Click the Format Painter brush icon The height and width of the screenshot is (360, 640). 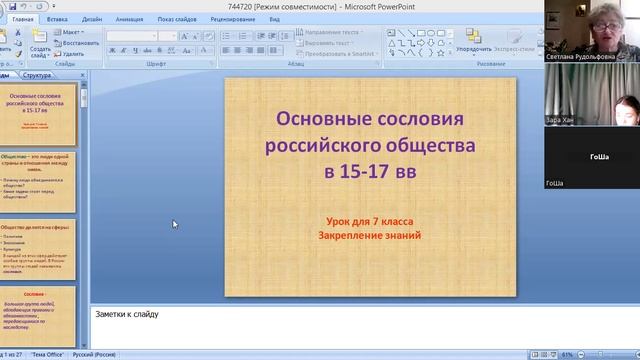18,53
